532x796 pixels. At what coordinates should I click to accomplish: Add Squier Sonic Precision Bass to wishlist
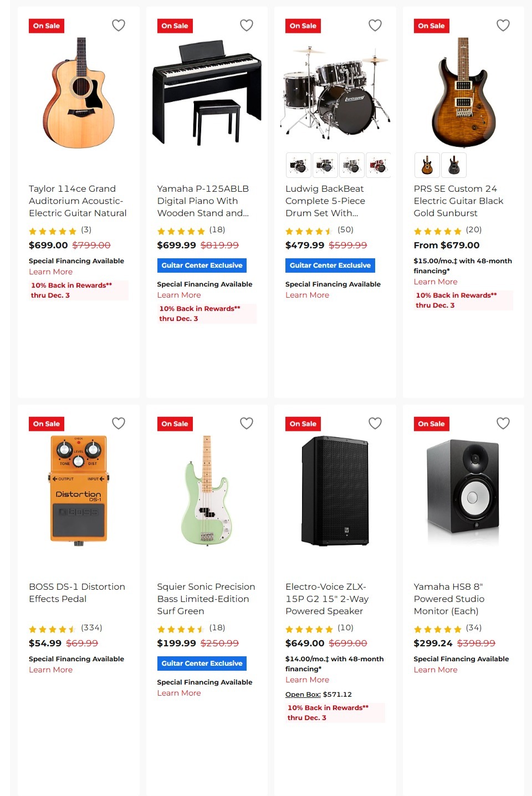click(x=247, y=423)
